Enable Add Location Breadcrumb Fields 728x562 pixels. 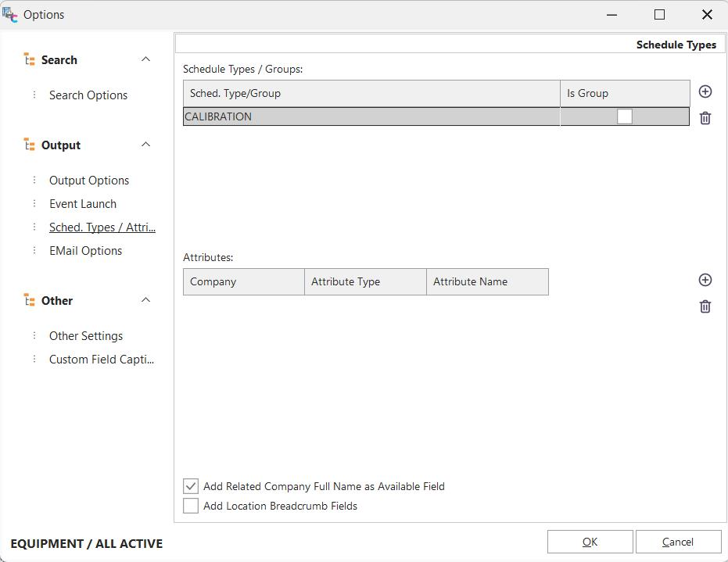coord(191,506)
